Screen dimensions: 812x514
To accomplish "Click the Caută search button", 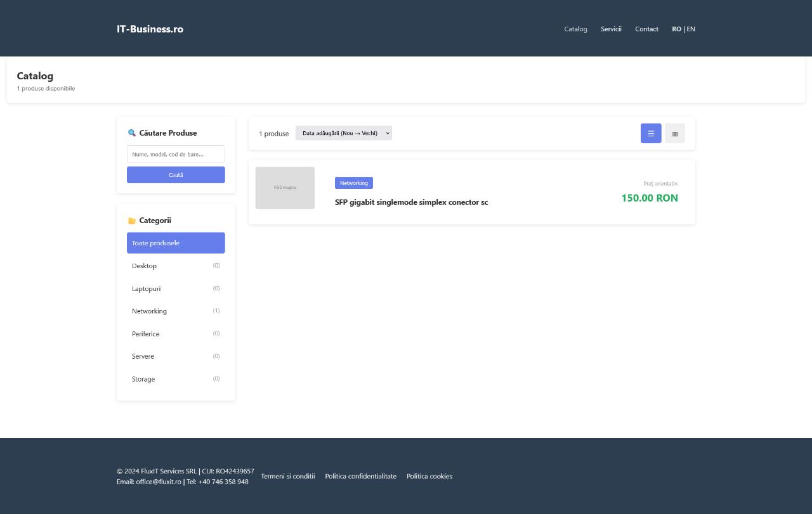I will [176, 175].
